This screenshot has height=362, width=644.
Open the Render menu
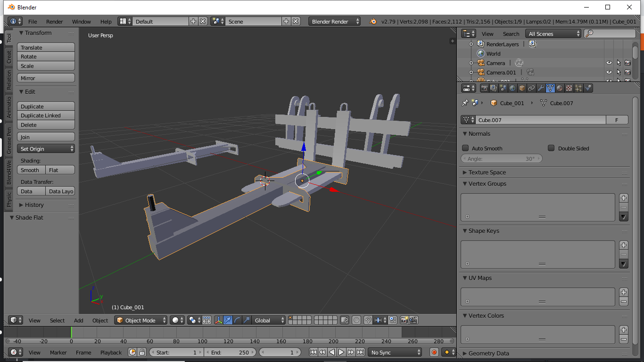[x=55, y=21]
